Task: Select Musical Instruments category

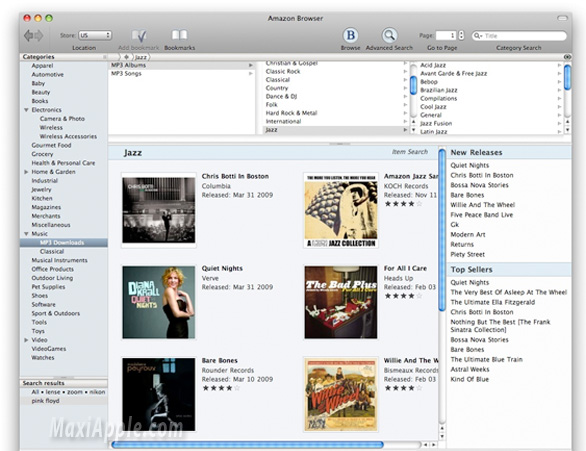Action: (59, 260)
